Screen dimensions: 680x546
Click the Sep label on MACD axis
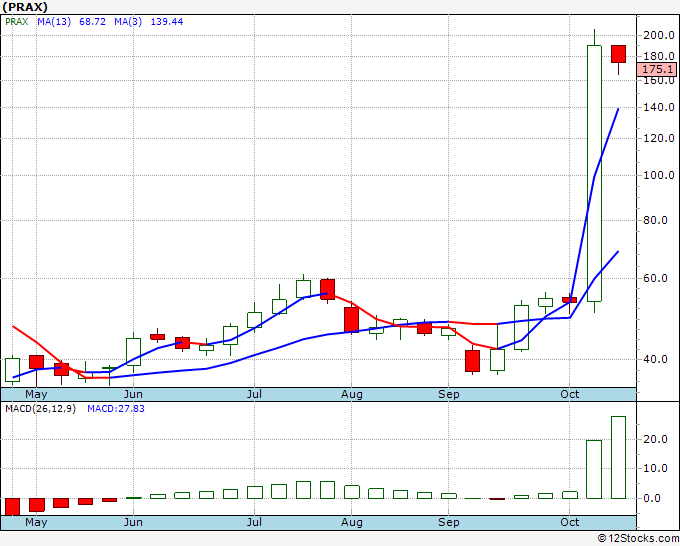448,522
